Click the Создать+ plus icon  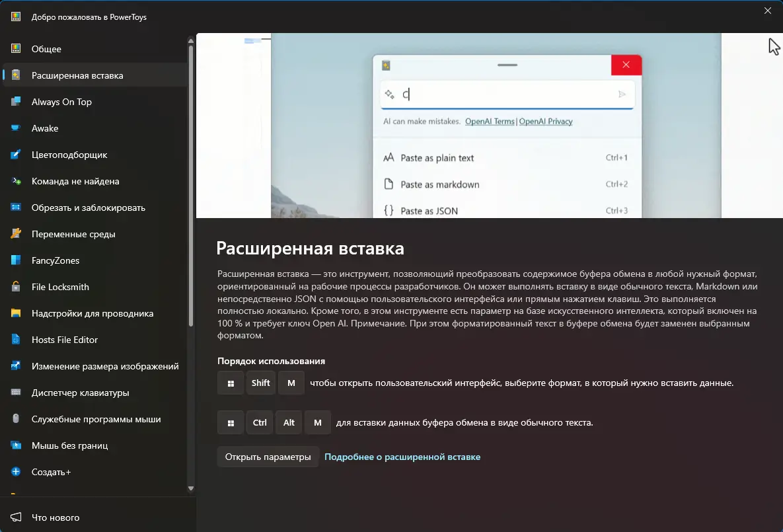tap(16, 472)
